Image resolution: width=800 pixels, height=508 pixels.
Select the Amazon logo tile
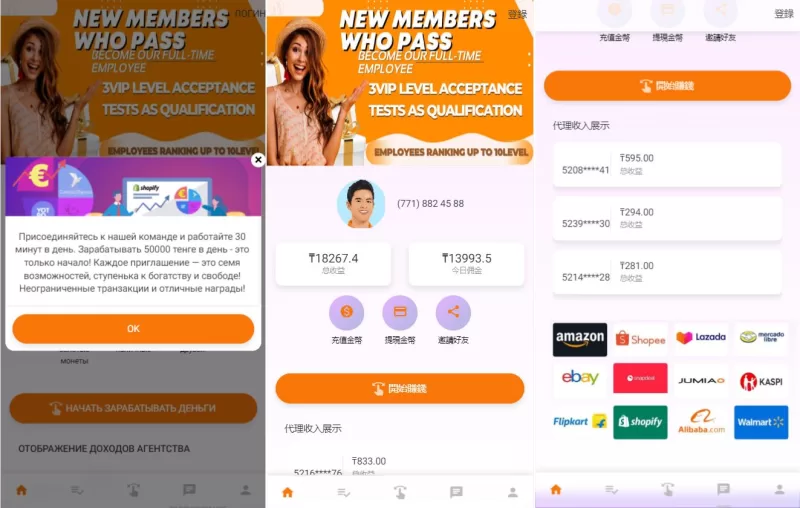tap(580, 339)
